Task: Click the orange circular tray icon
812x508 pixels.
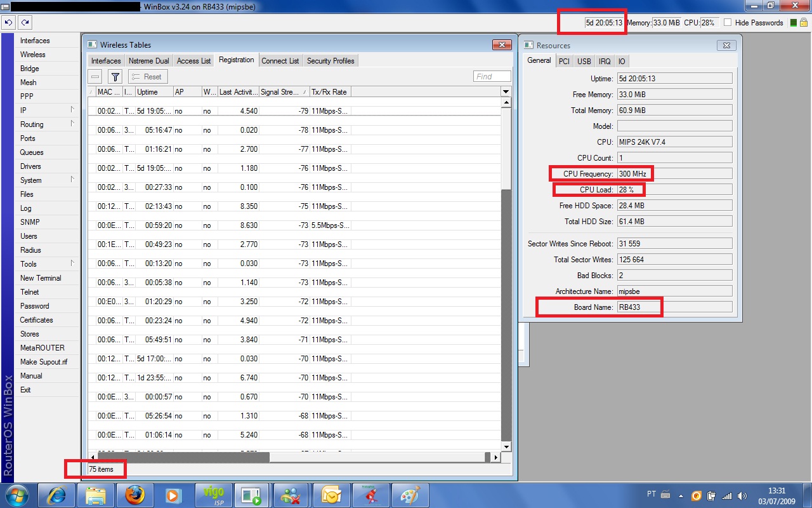Action: tap(696, 495)
